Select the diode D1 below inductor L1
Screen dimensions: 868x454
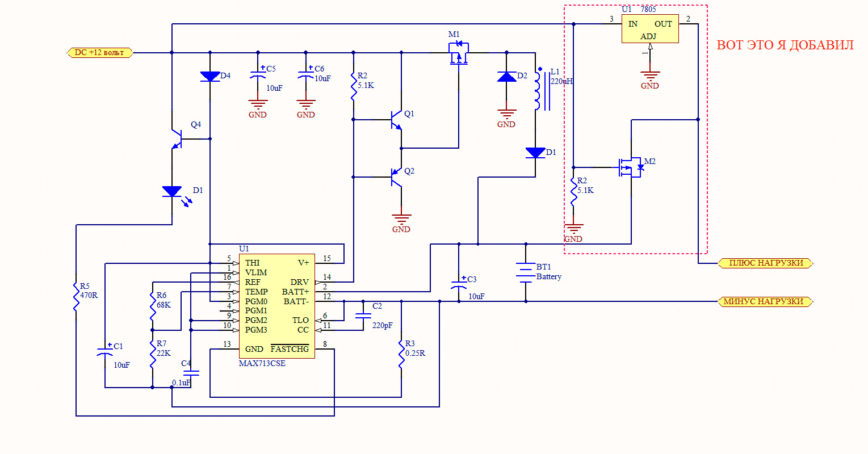(535, 153)
